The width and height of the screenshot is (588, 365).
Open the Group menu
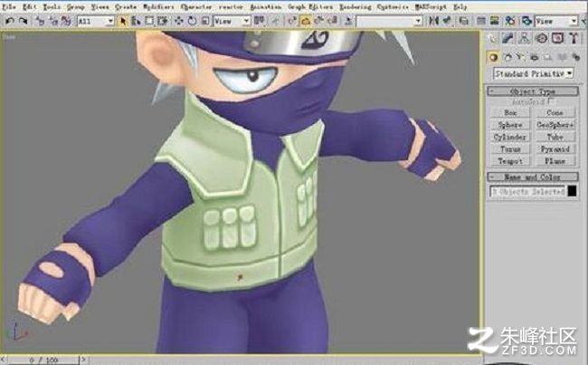pyautogui.click(x=75, y=6)
